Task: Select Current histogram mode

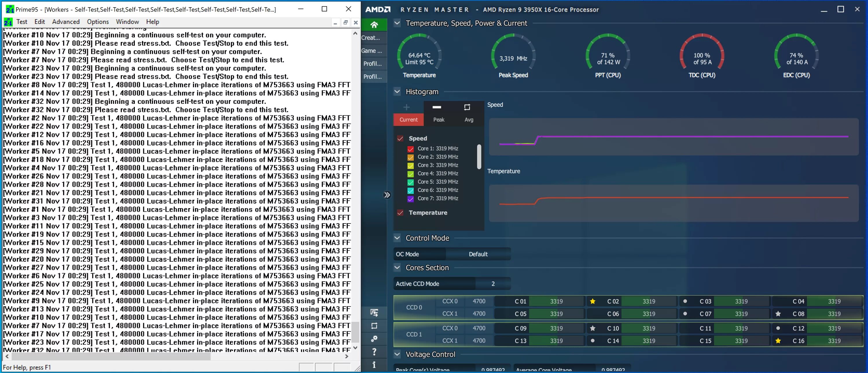Action: (408, 119)
